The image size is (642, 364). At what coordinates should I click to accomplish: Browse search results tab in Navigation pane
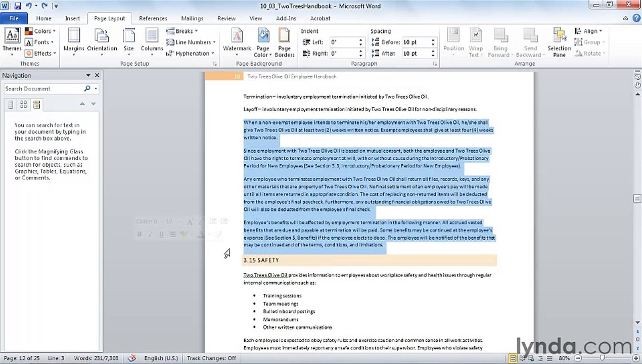tap(36, 105)
